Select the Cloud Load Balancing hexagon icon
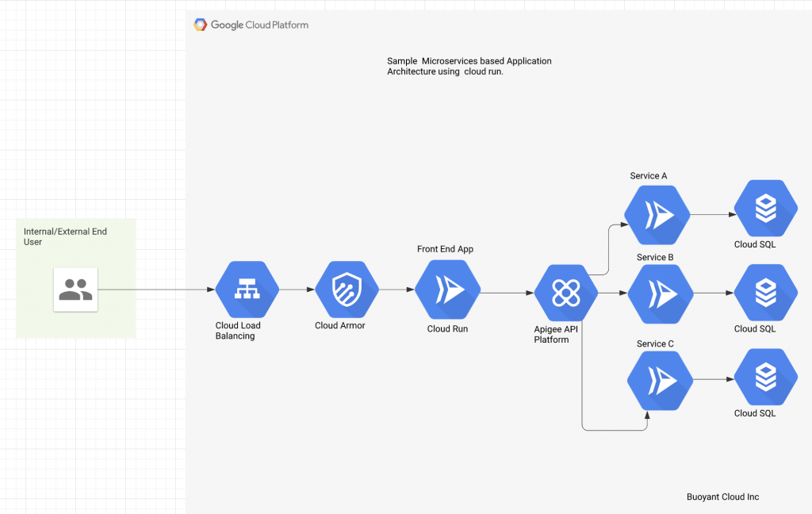The image size is (812, 514). coord(247,289)
